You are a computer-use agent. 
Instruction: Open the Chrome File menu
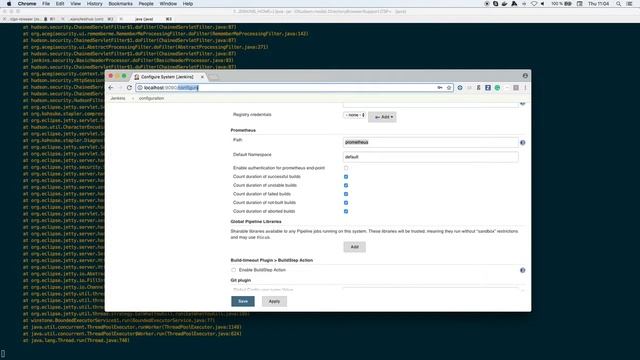point(46,4)
